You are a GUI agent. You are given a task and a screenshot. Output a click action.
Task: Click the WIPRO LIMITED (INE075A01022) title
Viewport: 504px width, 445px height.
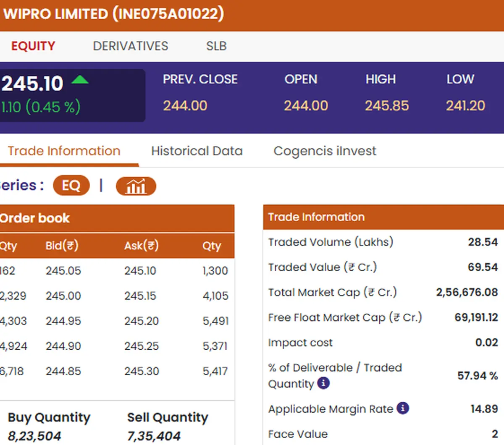pos(113,14)
